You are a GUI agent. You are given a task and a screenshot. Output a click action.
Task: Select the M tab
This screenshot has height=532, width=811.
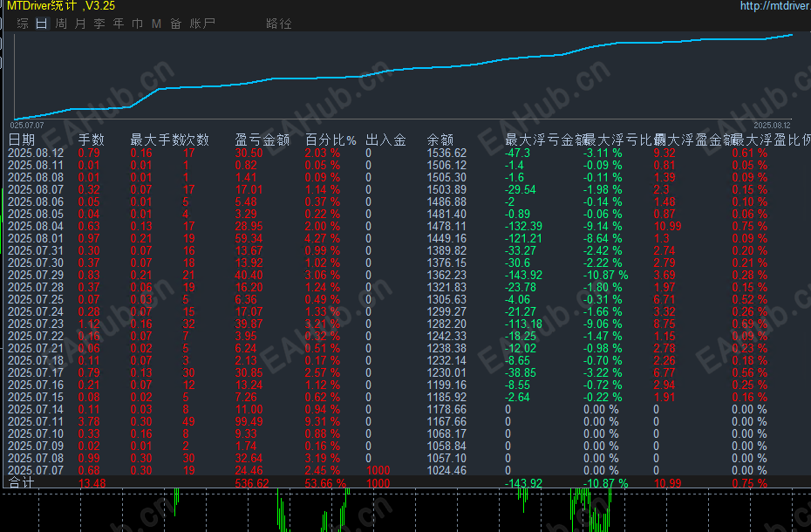(x=156, y=24)
